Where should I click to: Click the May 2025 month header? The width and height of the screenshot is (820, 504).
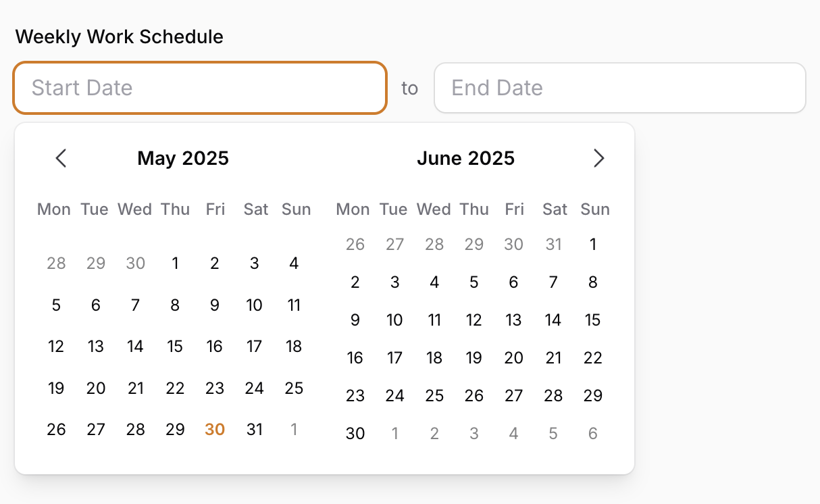(x=183, y=158)
